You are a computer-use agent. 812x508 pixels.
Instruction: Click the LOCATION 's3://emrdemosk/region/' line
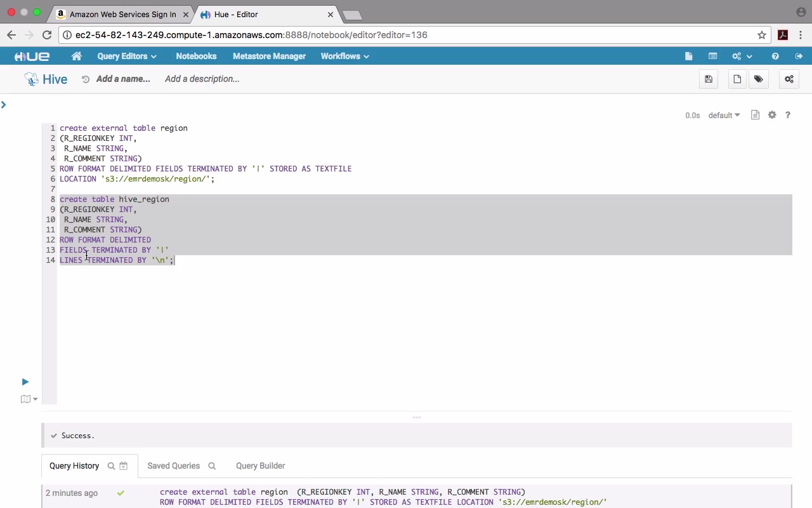(137, 179)
